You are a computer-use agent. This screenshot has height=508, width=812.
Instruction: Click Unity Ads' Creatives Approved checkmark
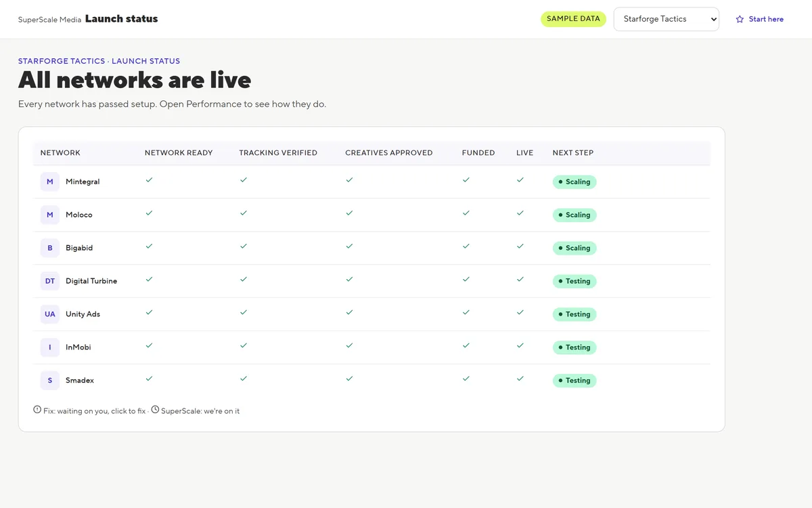(349, 313)
